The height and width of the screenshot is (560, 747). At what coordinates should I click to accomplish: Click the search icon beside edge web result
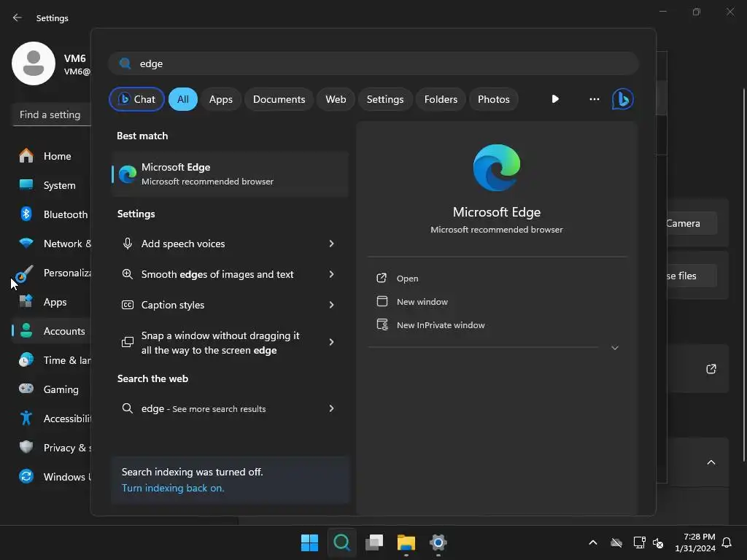coord(127,408)
